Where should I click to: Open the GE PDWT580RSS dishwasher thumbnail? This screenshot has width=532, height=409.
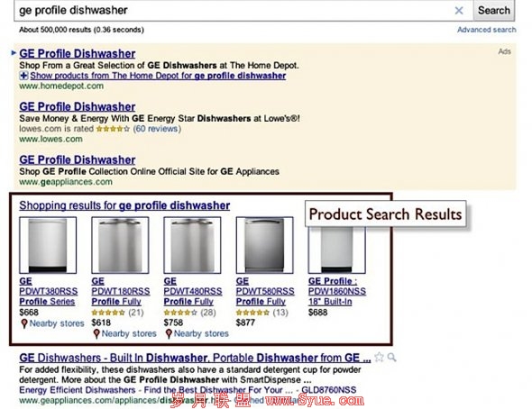264,245
